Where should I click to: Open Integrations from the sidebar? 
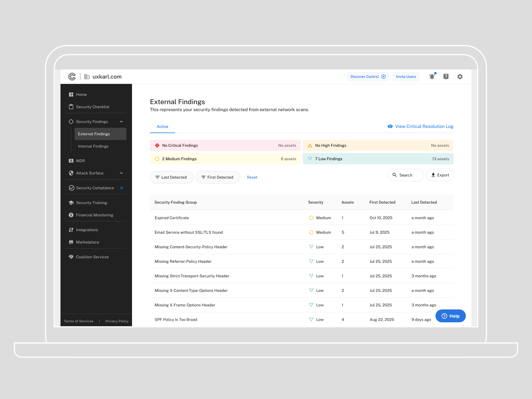click(x=87, y=230)
